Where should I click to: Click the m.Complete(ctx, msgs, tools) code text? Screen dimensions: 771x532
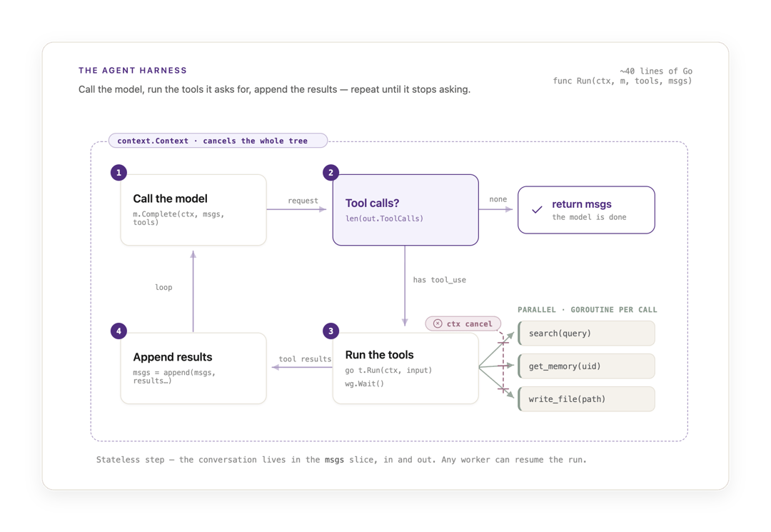[178, 219]
